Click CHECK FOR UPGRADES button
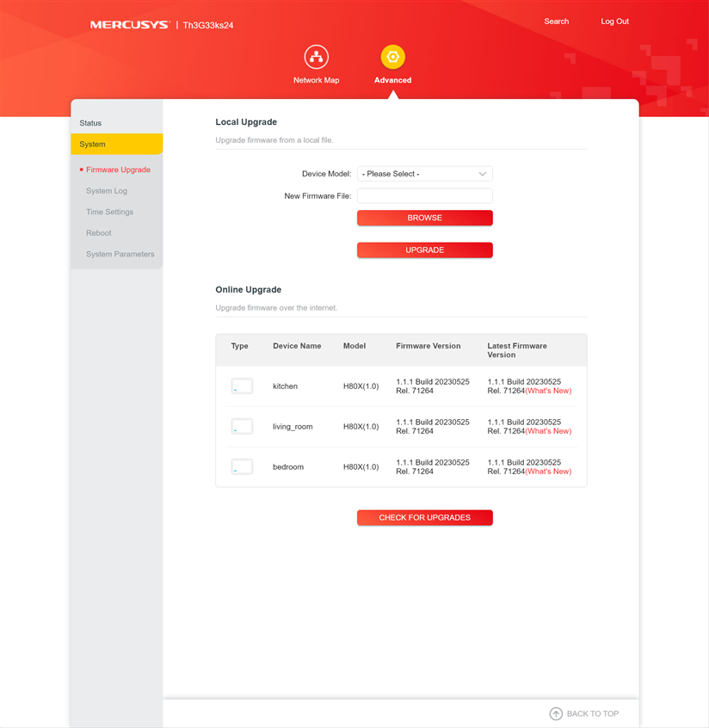Screen dimensions: 709x728 (x=424, y=517)
